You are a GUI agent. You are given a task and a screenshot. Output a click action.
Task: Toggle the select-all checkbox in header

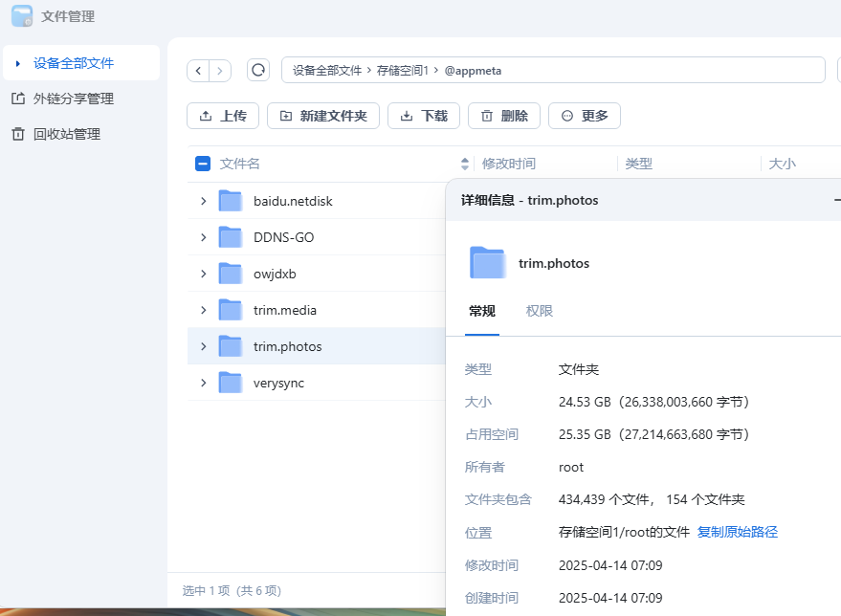[203, 164]
